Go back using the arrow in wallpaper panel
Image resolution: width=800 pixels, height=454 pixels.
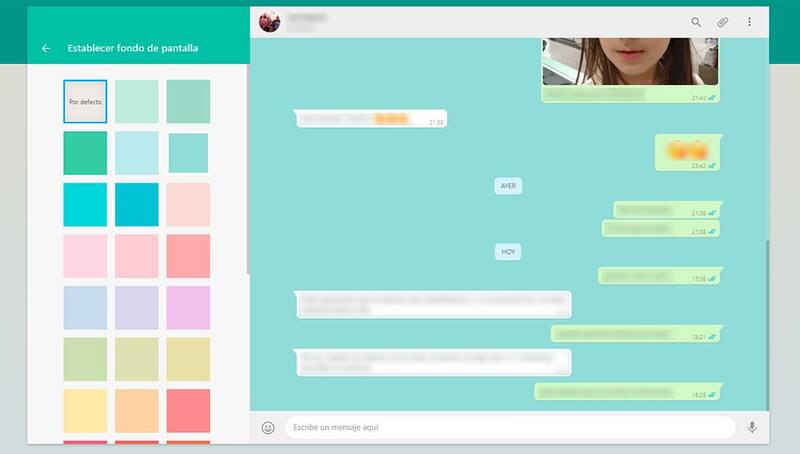click(x=46, y=48)
